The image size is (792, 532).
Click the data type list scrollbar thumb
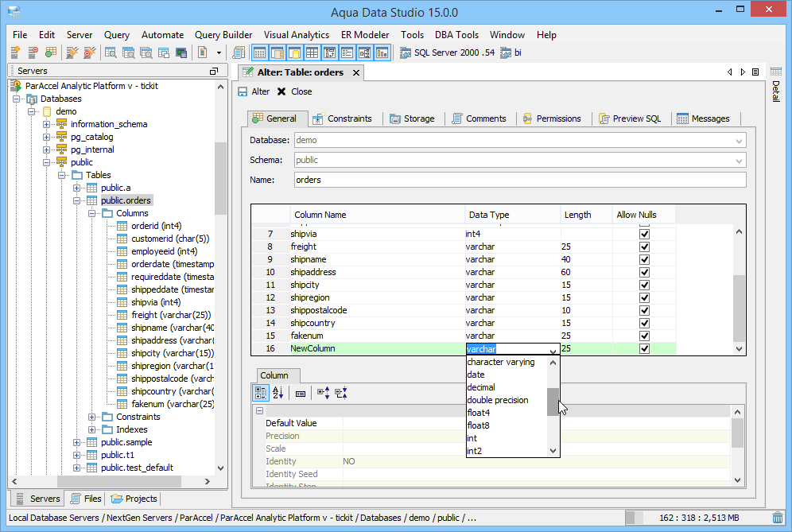coord(553,402)
